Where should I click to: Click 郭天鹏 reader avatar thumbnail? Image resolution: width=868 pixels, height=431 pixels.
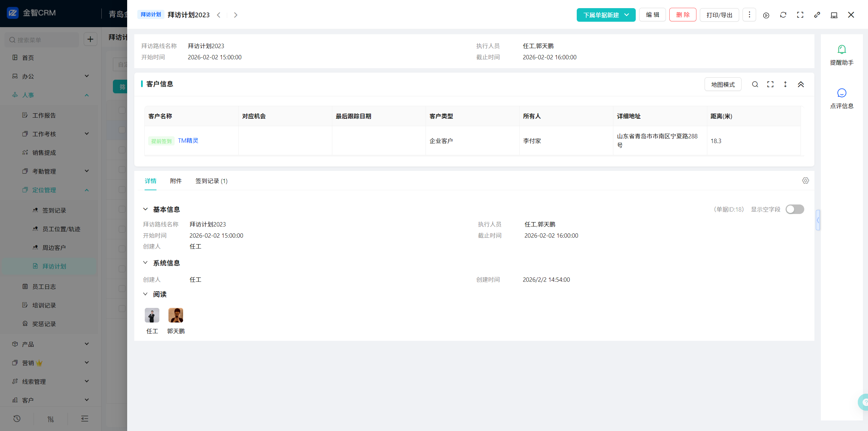[176, 315]
